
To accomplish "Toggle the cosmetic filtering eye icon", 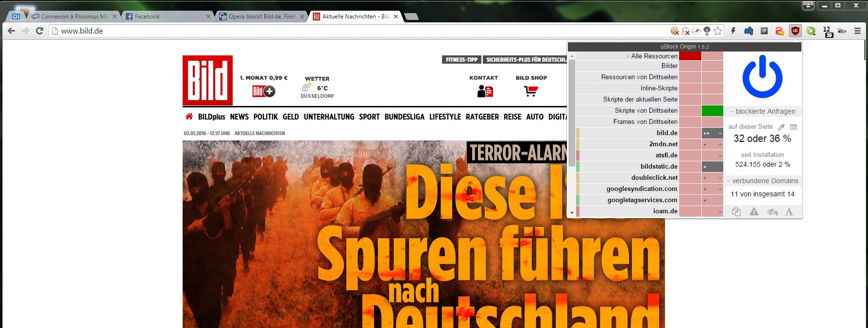I will pos(772,212).
